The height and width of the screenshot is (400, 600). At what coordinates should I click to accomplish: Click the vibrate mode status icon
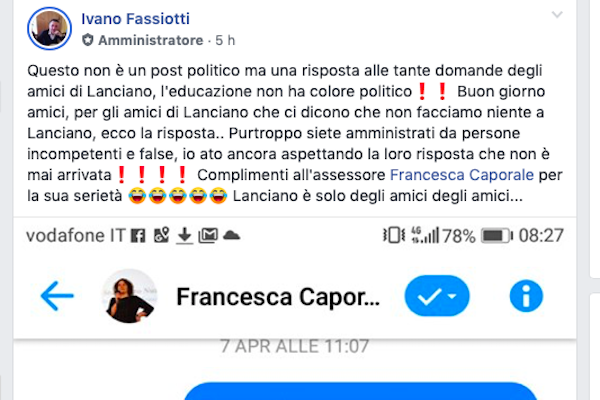[x=394, y=235]
